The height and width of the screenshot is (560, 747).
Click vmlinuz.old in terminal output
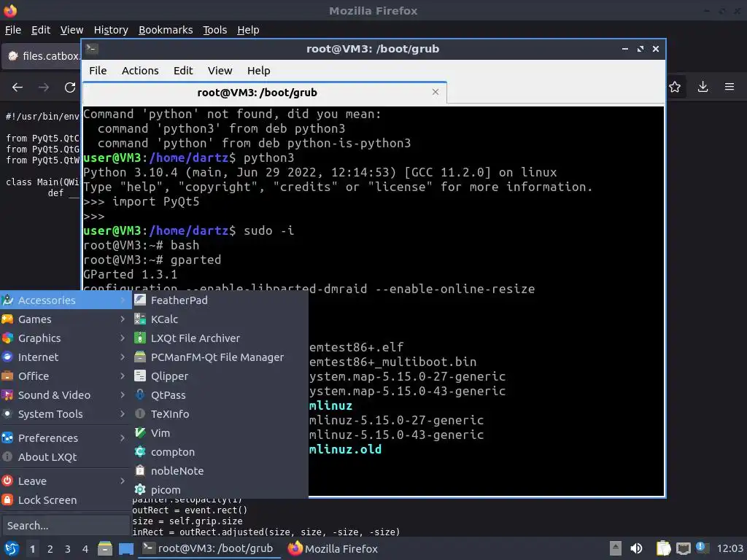click(345, 449)
